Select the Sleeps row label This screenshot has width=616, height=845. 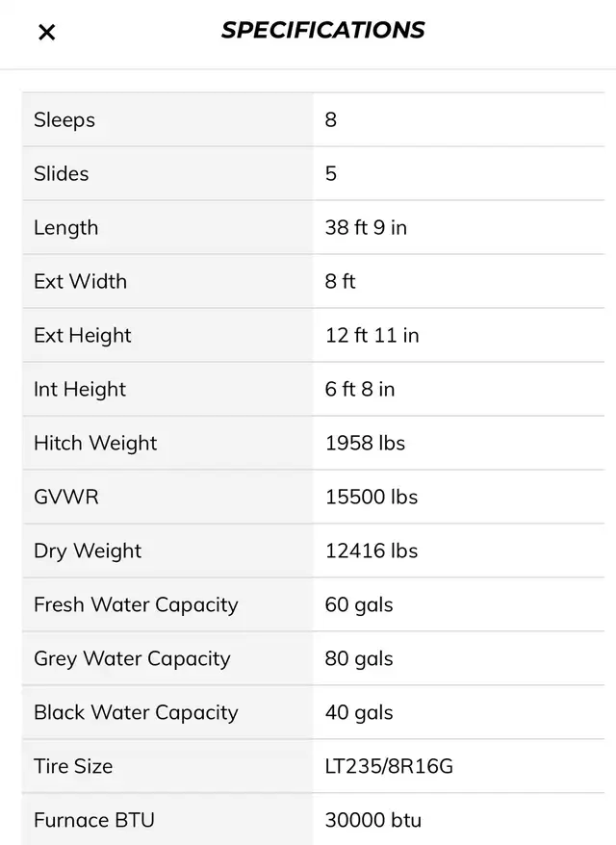[x=64, y=120]
